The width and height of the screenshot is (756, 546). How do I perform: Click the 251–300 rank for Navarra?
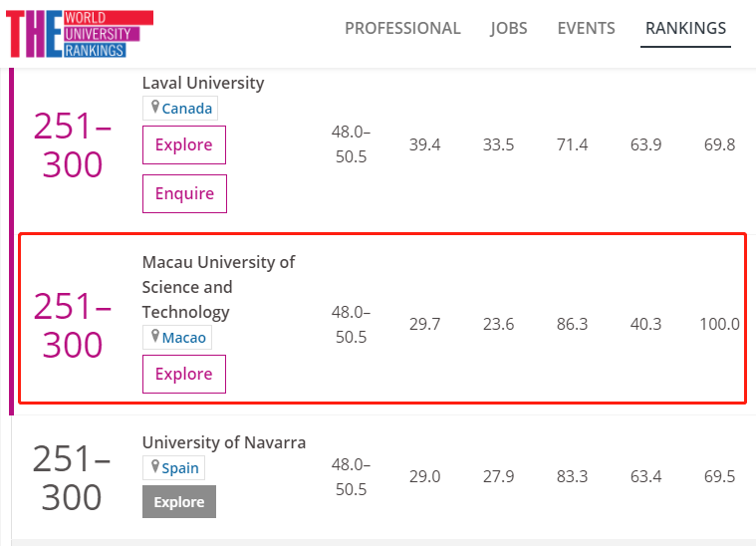[x=72, y=477]
